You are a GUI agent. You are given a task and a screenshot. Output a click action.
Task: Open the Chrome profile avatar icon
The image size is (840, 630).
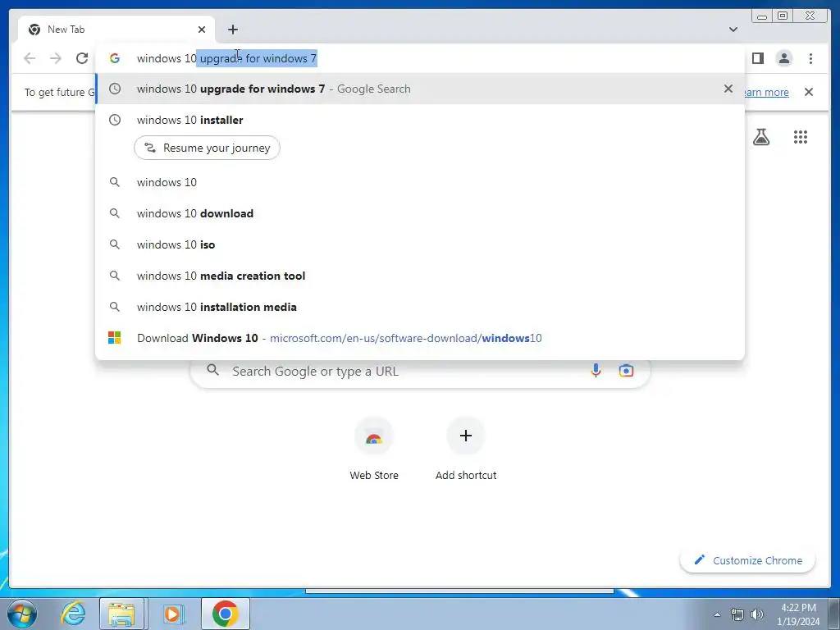pos(784,58)
